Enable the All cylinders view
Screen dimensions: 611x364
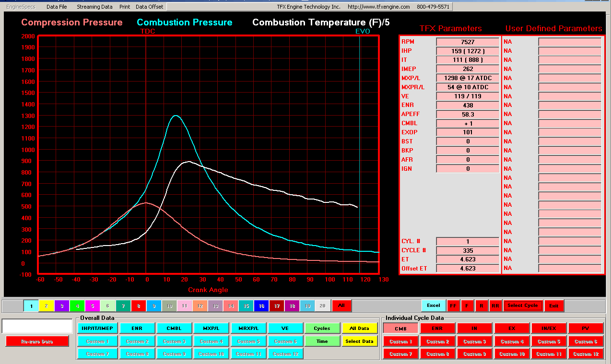[341, 305]
